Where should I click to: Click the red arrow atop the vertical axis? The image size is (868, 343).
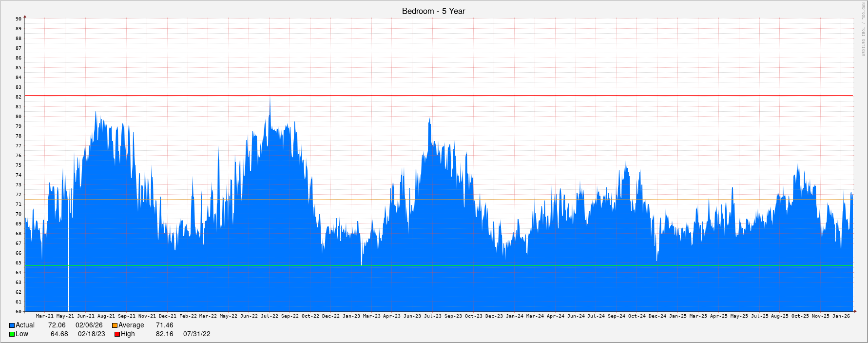25,17
